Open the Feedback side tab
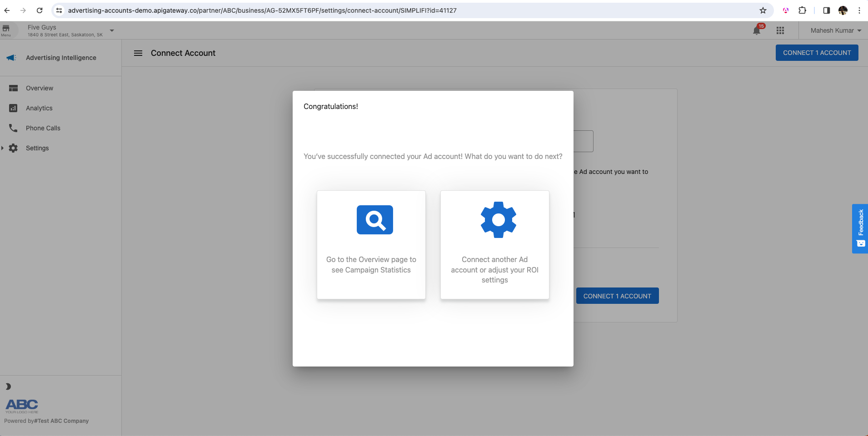The height and width of the screenshot is (436, 868). pyautogui.click(x=860, y=228)
